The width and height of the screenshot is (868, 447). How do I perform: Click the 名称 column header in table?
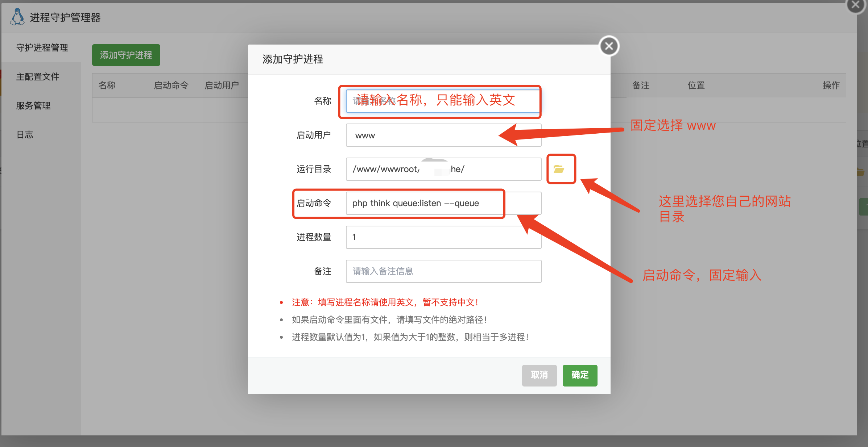click(x=107, y=85)
